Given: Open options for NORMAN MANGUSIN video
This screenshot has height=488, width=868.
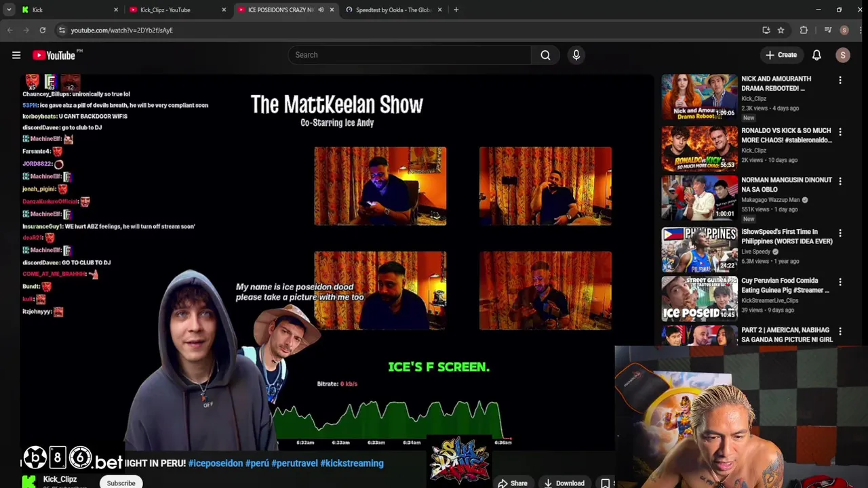Looking at the screenshot, I should pos(840,182).
